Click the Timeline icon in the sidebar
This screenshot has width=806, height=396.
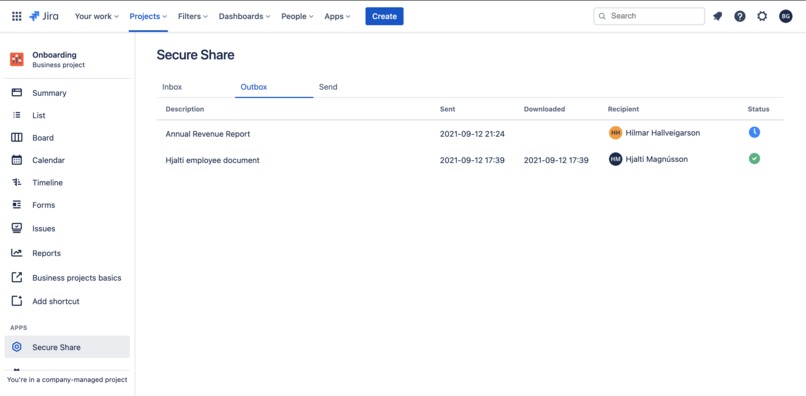(17, 182)
